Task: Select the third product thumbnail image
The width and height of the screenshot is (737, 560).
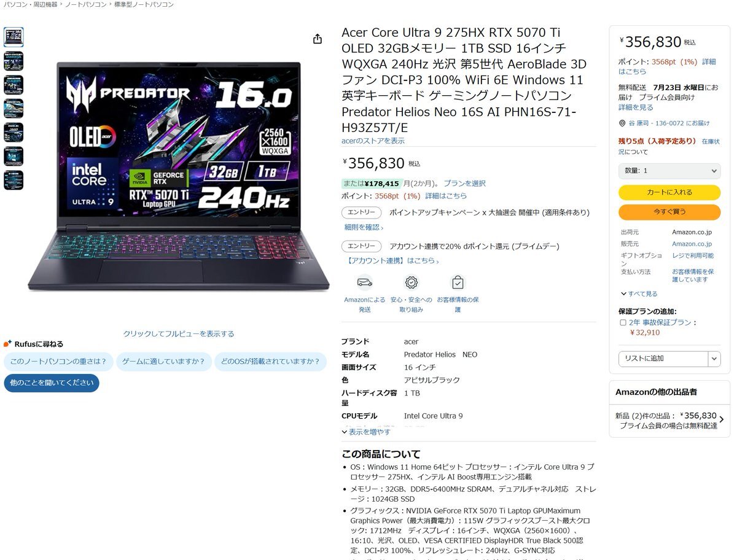Action: (x=14, y=85)
